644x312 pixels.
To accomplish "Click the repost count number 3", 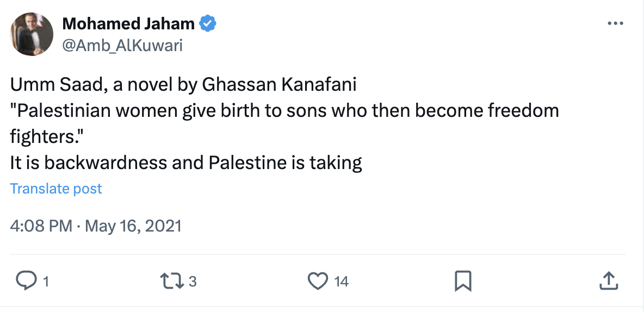I will (x=192, y=281).
